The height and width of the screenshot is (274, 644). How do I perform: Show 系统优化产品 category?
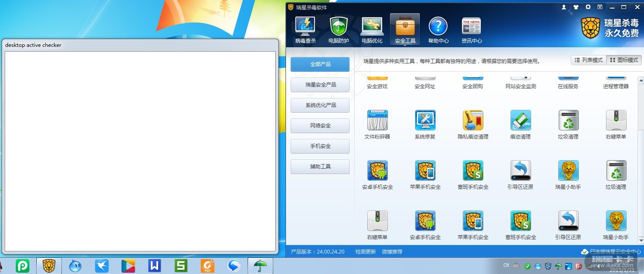[x=320, y=105]
